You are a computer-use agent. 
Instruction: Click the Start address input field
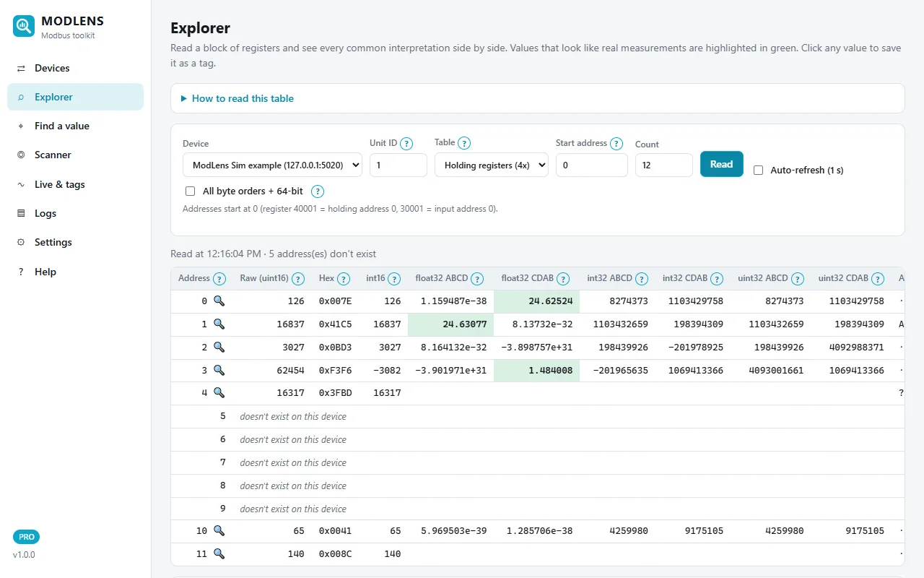(592, 165)
